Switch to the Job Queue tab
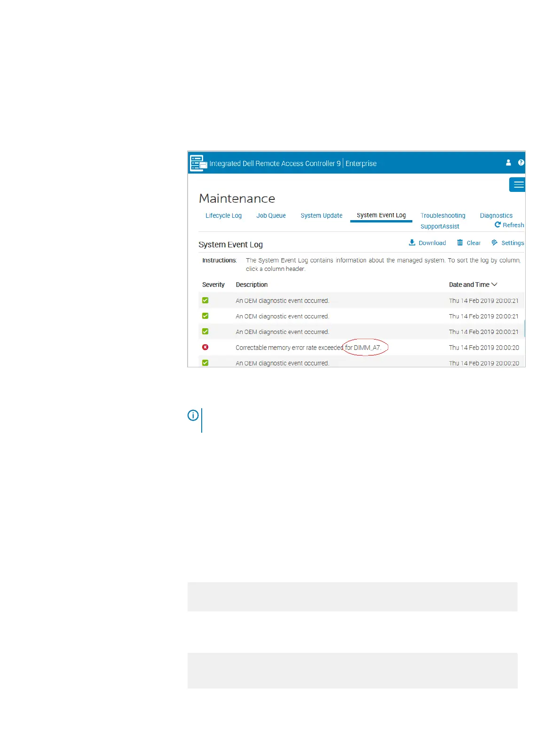 [271, 215]
